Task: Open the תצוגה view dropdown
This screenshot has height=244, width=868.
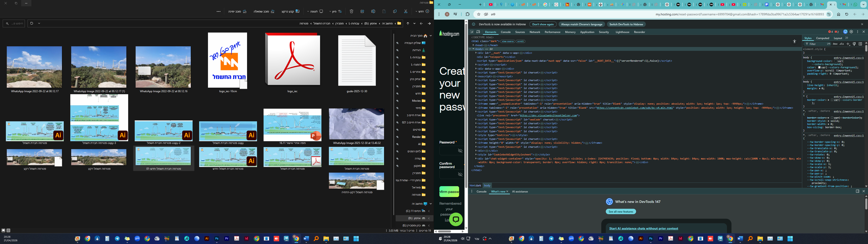Action: (315, 12)
